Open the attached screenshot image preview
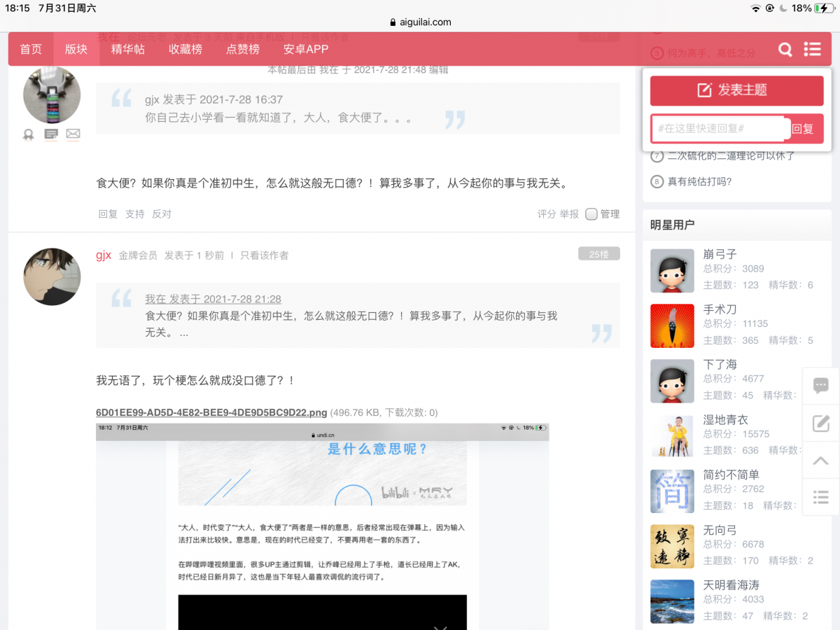 click(x=323, y=526)
